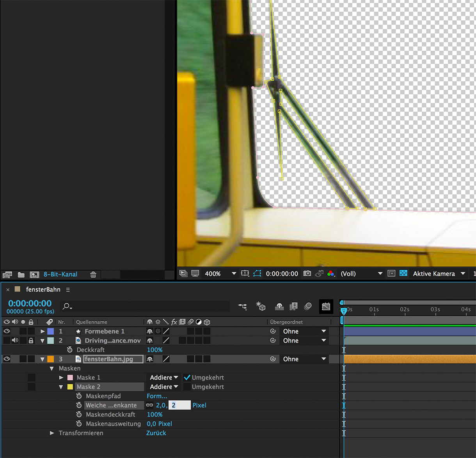Image resolution: width=476 pixels, height=458 pixels.
Task: Enable Umgekehrt checkbox for Maske 2
Action: tap(187, 387)
